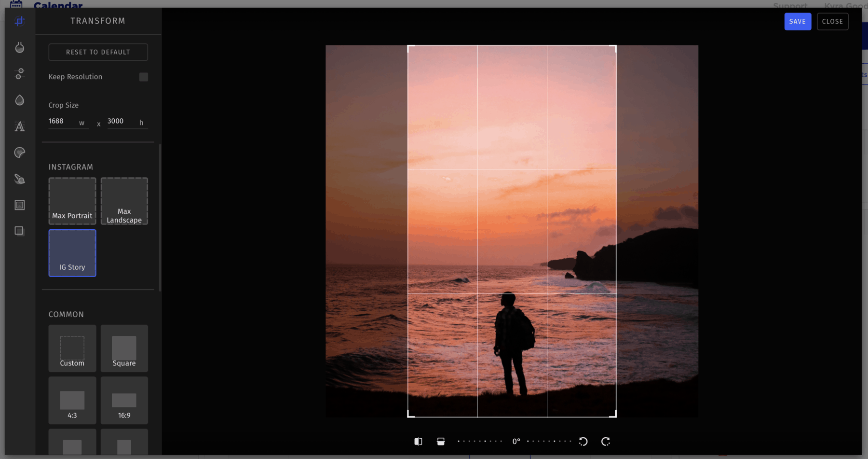Viewport: 868px width, 459px height.
Task: Select the Max Portrait crop preset
Action: tap(72, 201)
